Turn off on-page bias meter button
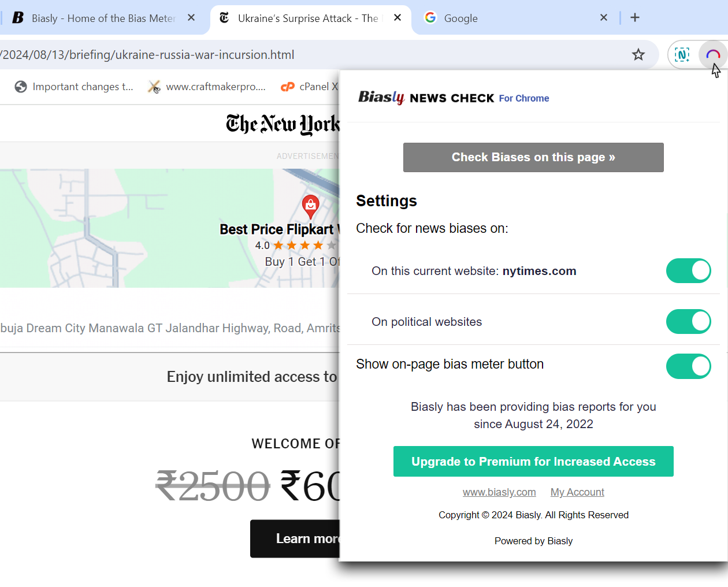 click(x=688, y=366)
